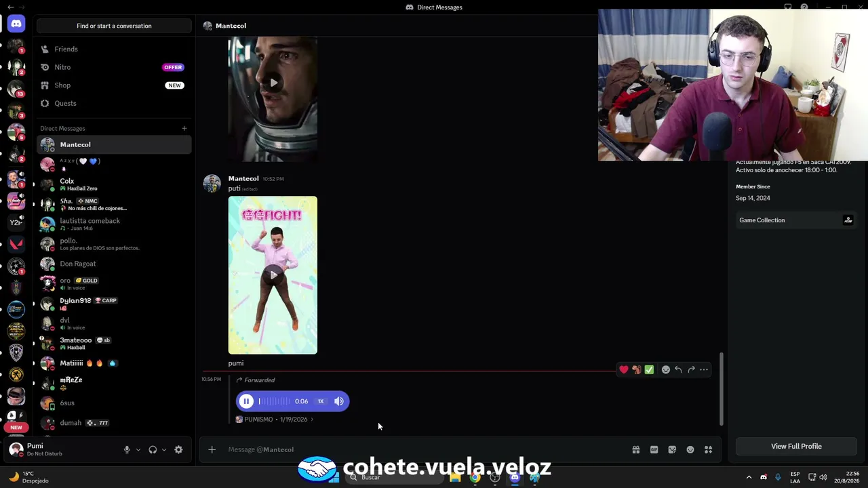868x488 pixels.
Task: Open the lautistta comeback conversation
Action: pos(114,224)
